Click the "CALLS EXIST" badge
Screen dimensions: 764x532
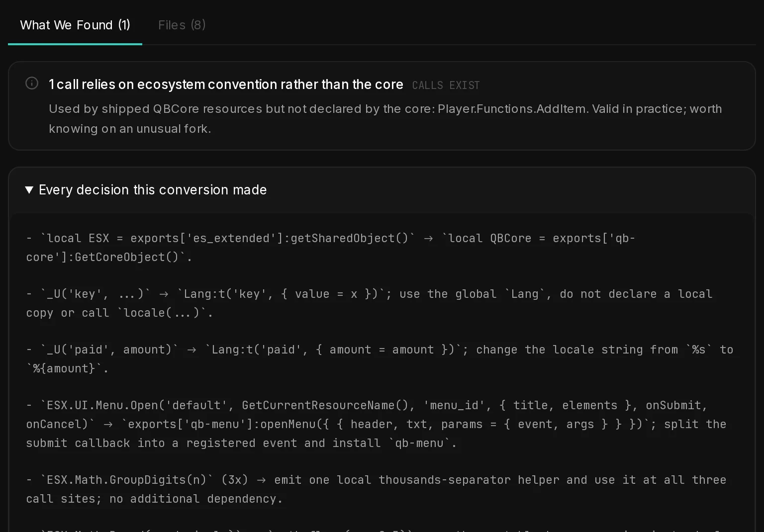pyautogui.click(x=446, y=86)
